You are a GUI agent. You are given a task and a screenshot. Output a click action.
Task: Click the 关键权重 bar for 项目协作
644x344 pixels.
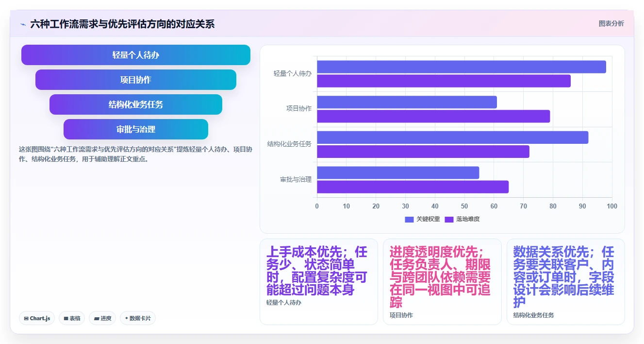coord(407,102)
